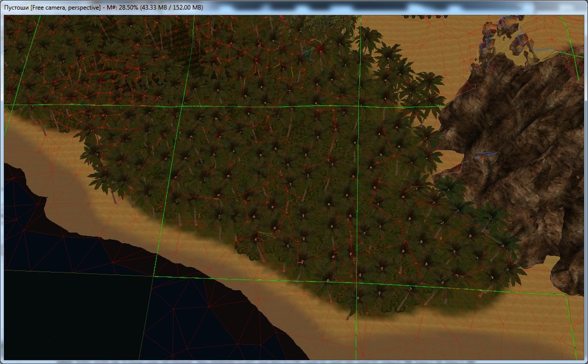This screenshot has width=588, height=364.
Task: Pick the blue path marker on the cliff
Action: (485, 155)
